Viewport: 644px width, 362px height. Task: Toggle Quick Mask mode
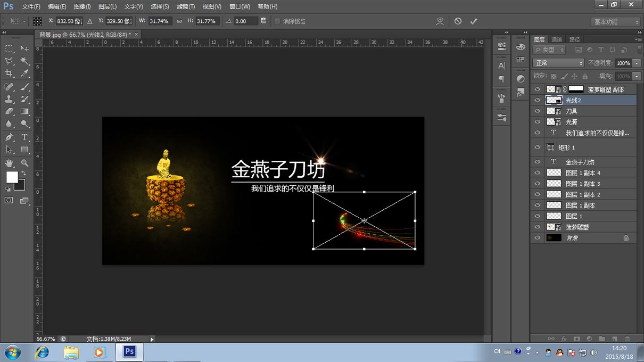coord(9,201)
